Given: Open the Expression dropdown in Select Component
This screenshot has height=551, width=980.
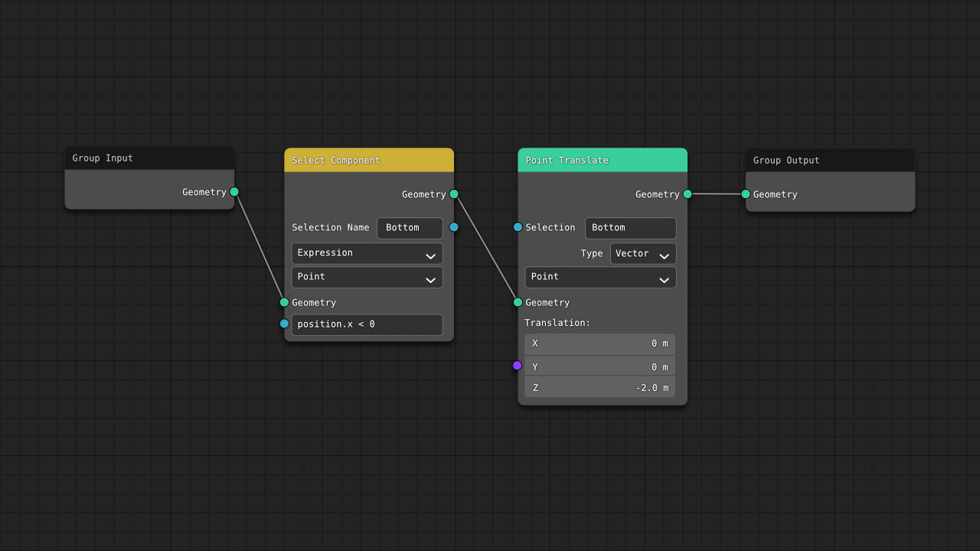Looking at the screenshot, I should 367,253.
